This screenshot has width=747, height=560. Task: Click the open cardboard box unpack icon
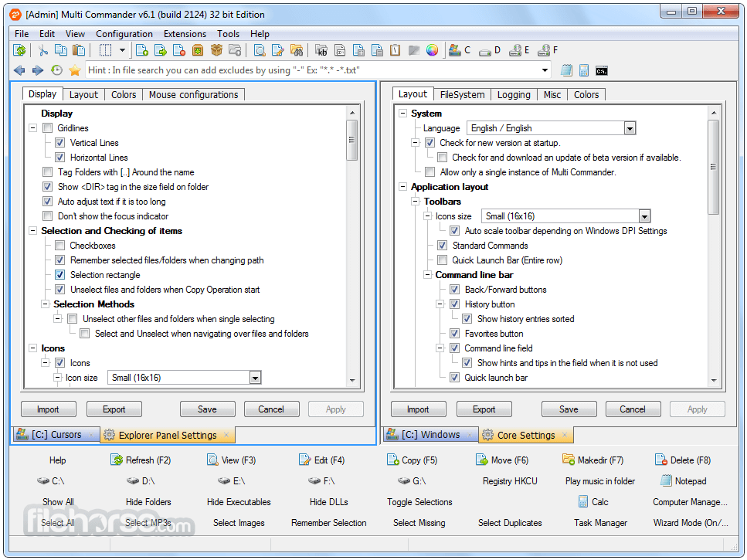(x=216, y=50)
